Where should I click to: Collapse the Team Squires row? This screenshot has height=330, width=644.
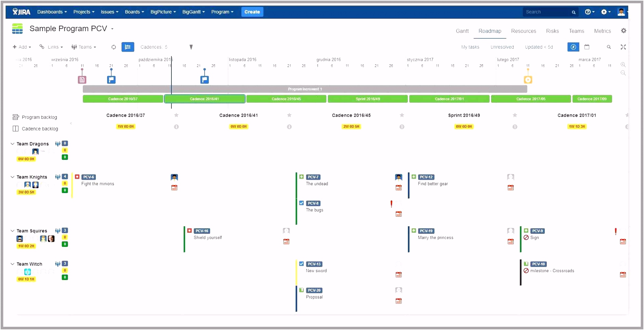[x=12, y=231]
